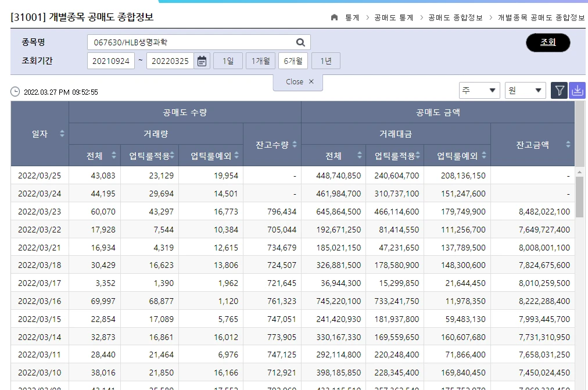
Task: Click date cell 2022/03/17
Action: click(x=40, y=283)
